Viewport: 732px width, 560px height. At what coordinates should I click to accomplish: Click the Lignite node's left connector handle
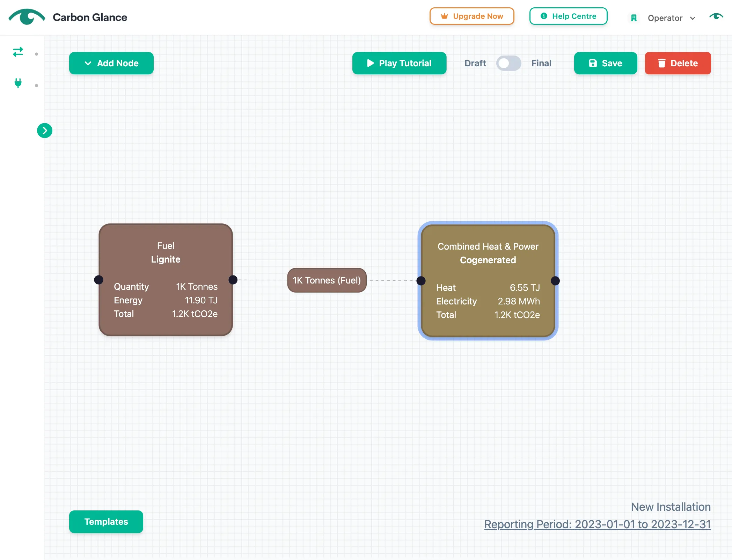click(x=99, y=280)
